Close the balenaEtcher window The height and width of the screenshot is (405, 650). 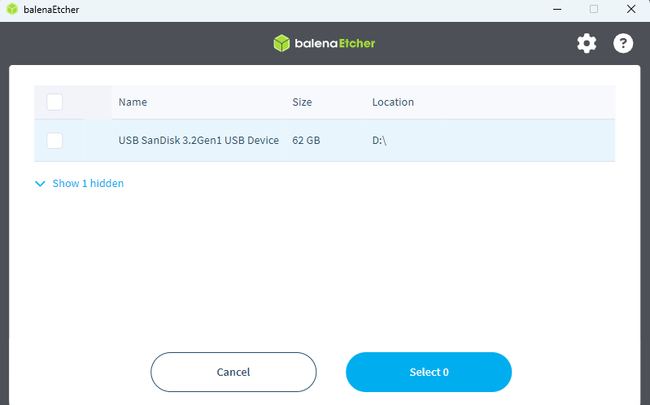point(629,9)
